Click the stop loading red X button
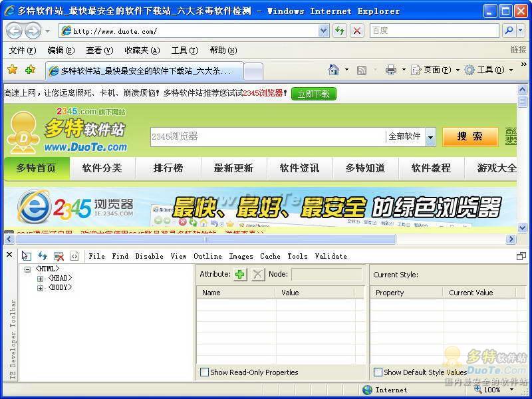 click(357, 31)
